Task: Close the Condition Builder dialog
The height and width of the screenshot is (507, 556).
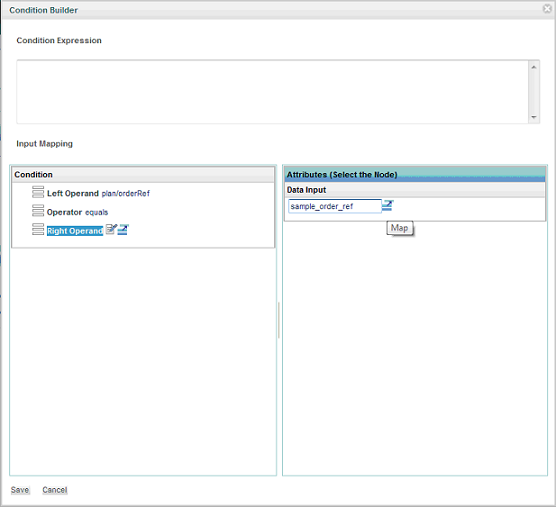Action: click(x=547, y=9)
